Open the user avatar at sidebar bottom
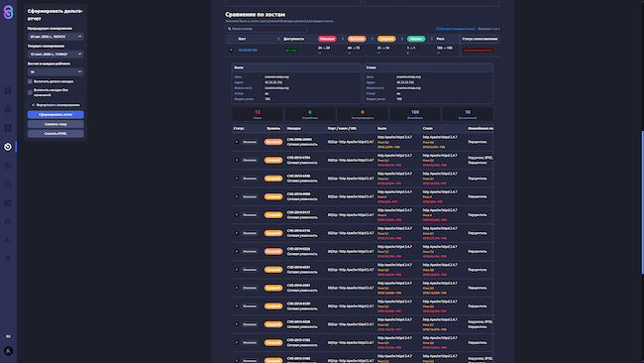Screen dimensions: 644x363 point(8,351)
